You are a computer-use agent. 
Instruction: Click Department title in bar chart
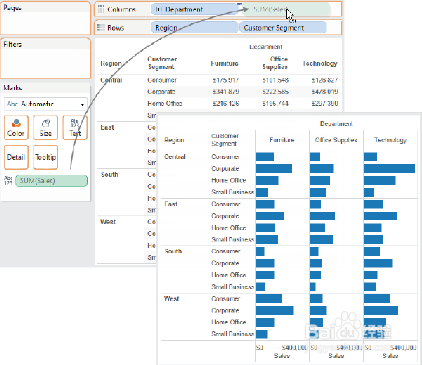click(336, 124)
